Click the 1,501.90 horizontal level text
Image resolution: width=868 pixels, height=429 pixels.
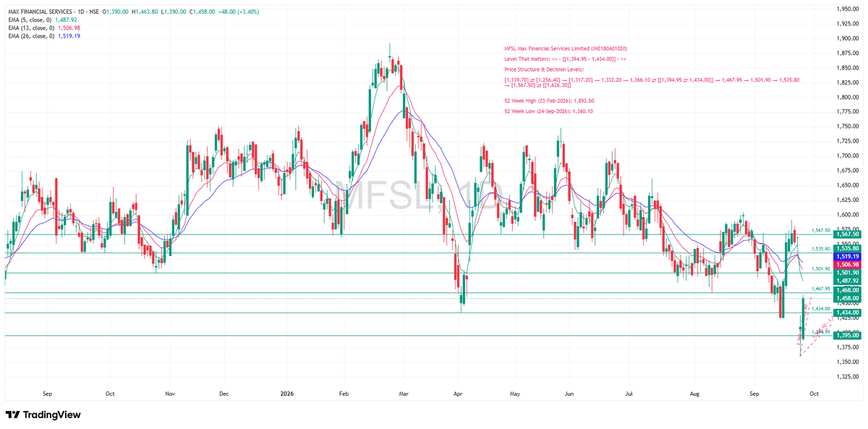point(820,268)
